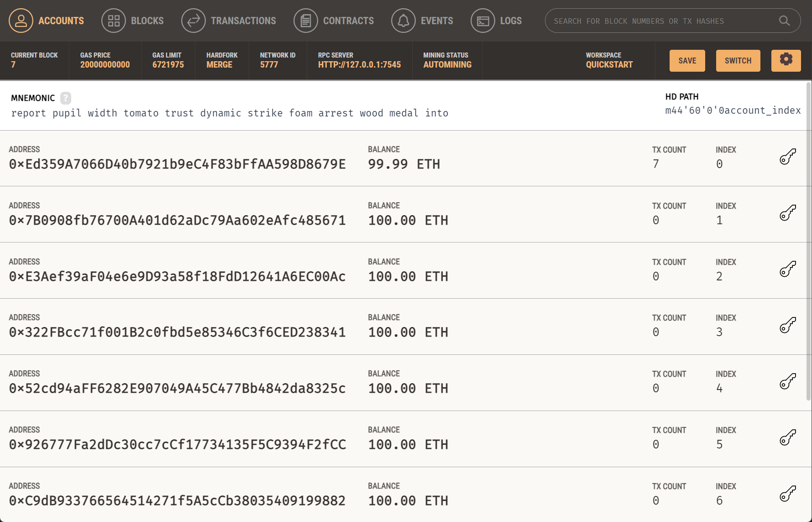Show private key for index 5 account

click(x=788, y=438)
